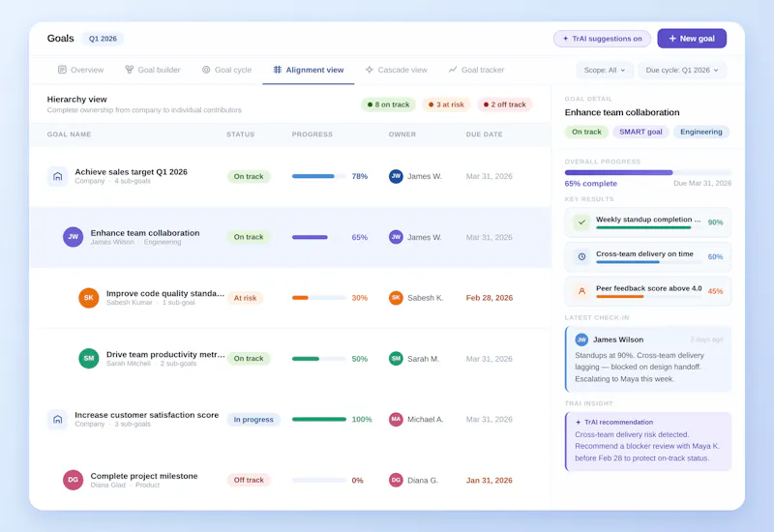Click the pink DG avatar beside Complete project milestone
774x532 pixels.
coord(74,480)
